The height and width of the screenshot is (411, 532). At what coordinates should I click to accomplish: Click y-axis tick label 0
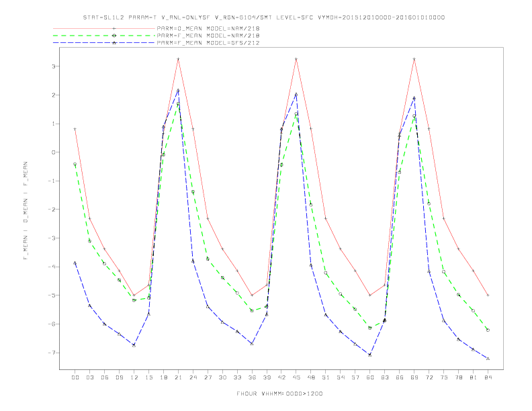point(54,152)
